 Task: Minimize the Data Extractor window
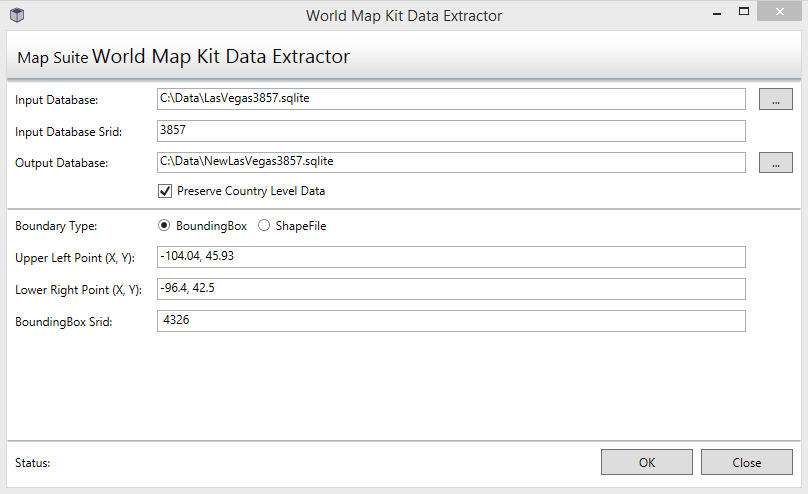(x=717, y=12)
